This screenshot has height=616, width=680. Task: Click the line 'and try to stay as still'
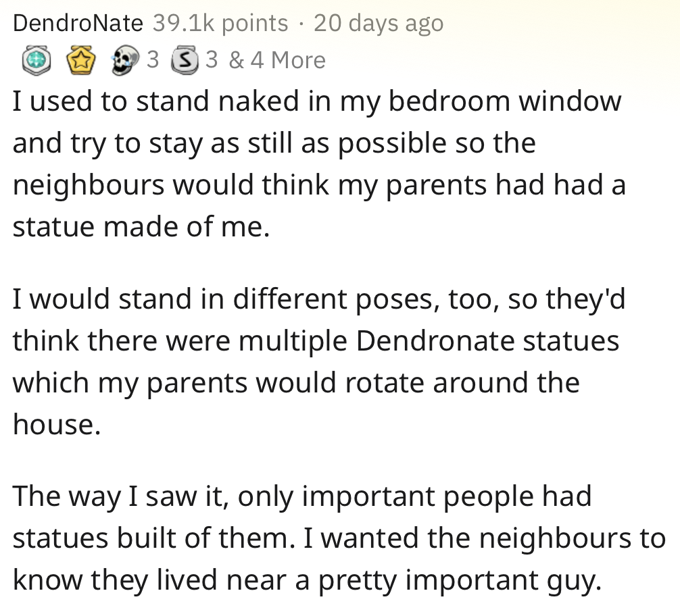[x=274, y=143]
